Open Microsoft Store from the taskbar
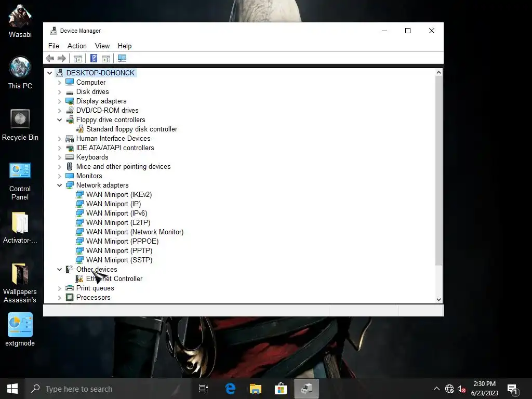The image size is (532, 399). click(281, 389)
